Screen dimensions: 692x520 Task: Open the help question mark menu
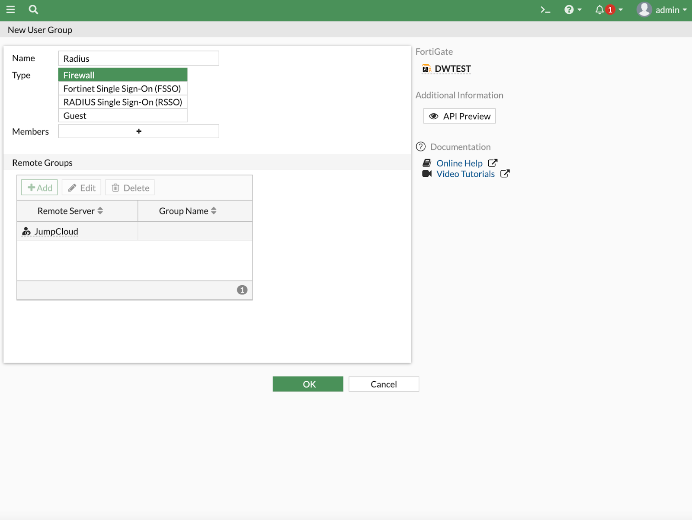(572, 9)
